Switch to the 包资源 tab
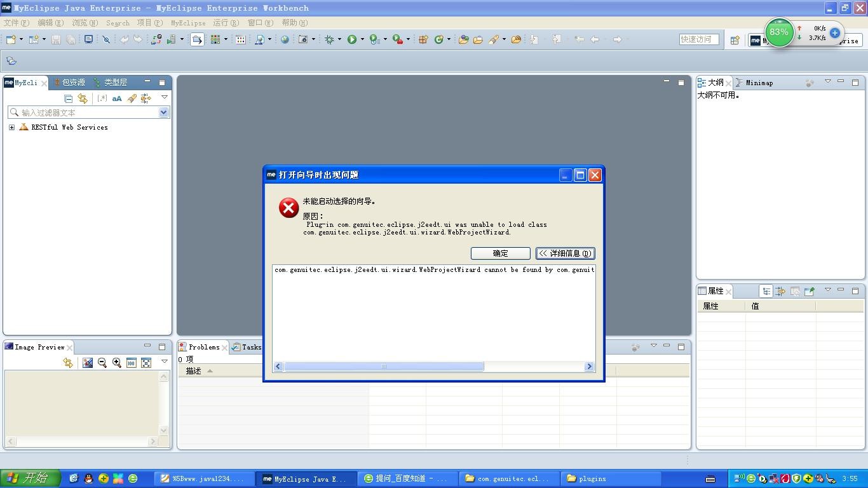This screenshot has height=488, width=868. tap(69, 83)
